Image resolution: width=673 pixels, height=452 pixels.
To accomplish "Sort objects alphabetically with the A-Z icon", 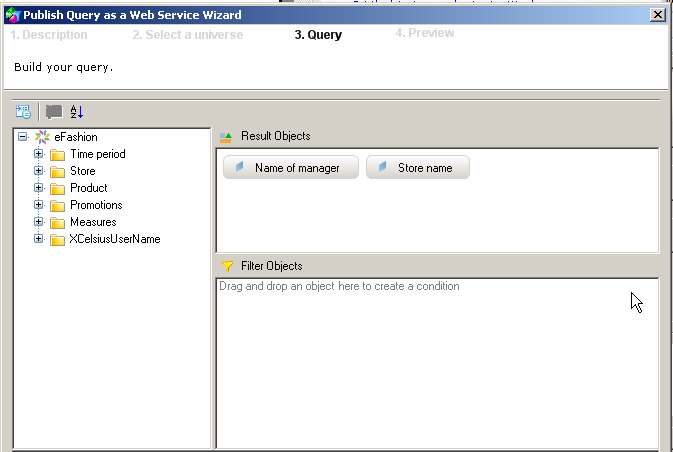I will tap(76, 112).
